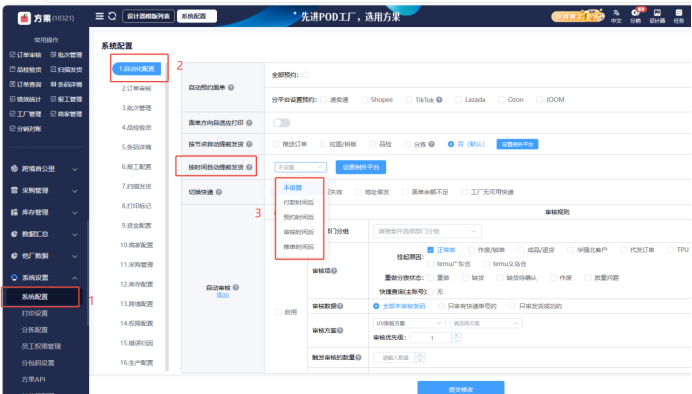
Task: Select 1.自动化配置 section tab
Action: pyautogui.click(x=137, y=69)
